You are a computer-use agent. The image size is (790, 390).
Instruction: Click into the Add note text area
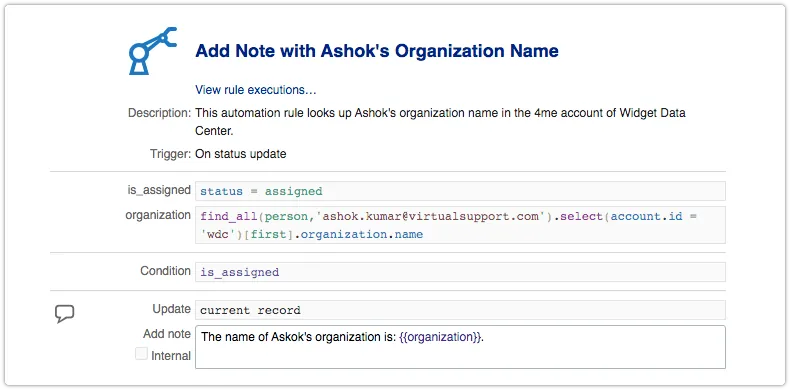click(460, 347)
